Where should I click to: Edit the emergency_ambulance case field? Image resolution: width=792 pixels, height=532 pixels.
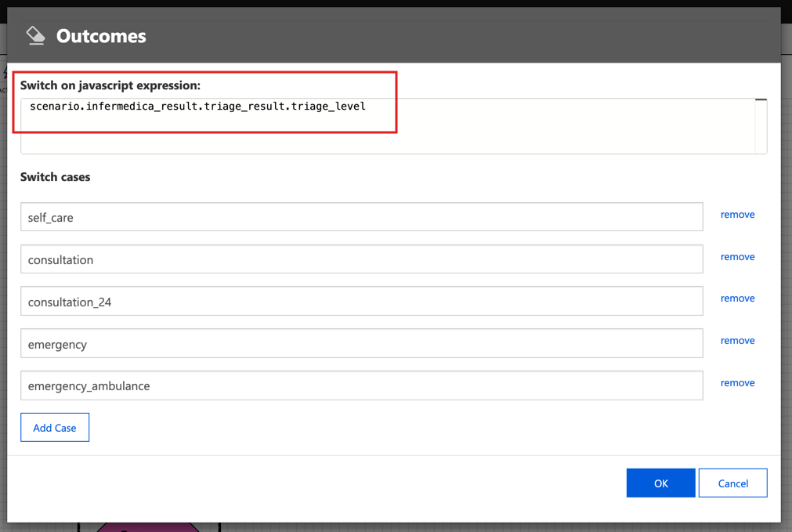pos(362,385)
